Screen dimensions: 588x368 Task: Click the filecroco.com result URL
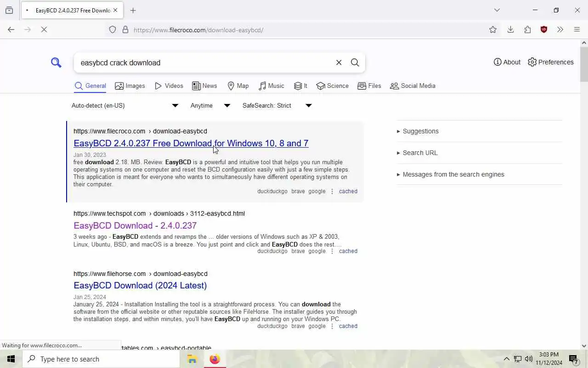(140, 131)
